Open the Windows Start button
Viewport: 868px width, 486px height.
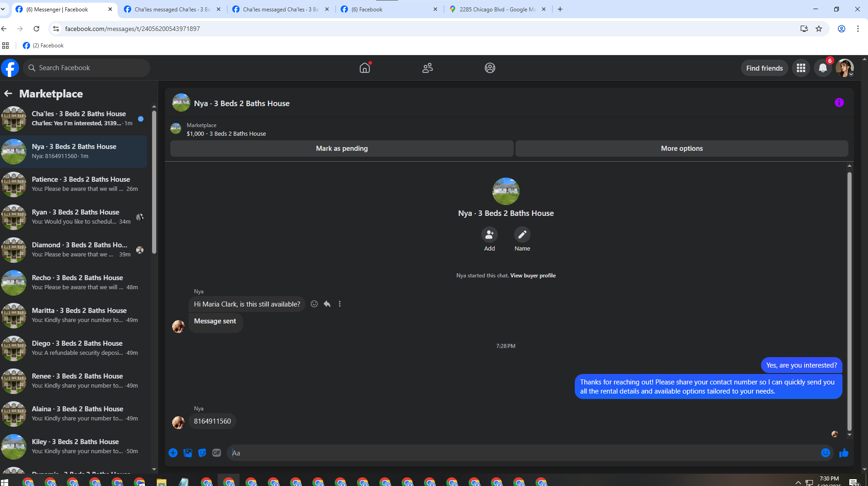pos(5,482)
